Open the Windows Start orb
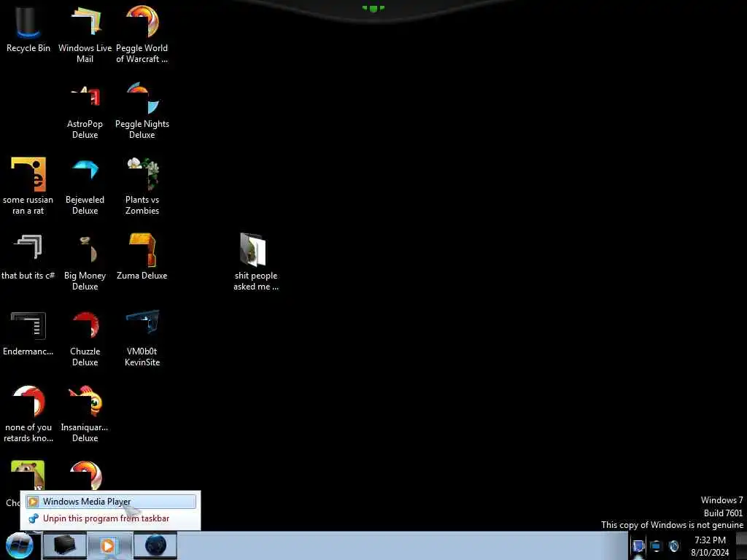Viewport: 747px width, 560px height. click(x=19, y=545)
